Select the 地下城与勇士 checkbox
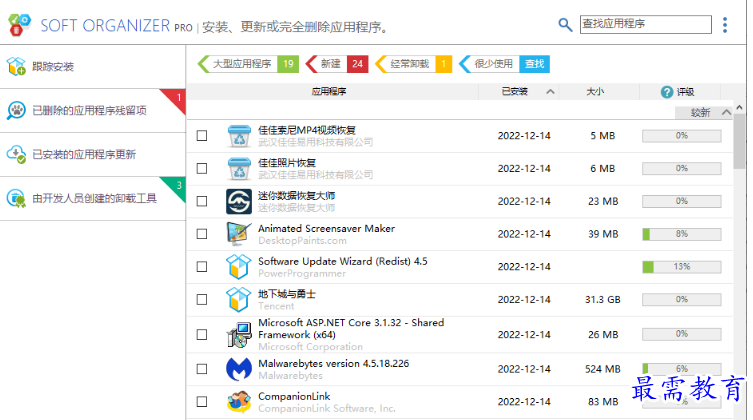 coord(202,300)
